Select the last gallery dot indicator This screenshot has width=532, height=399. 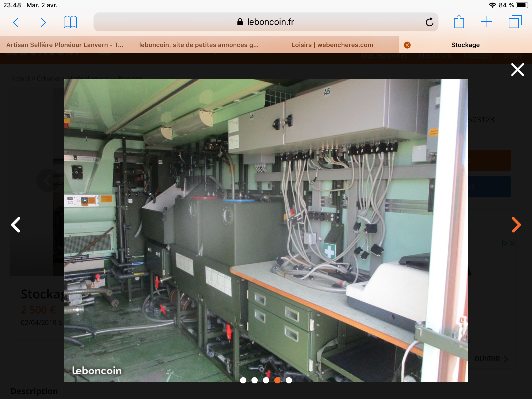pyautogui.click(x=289, y=380)
